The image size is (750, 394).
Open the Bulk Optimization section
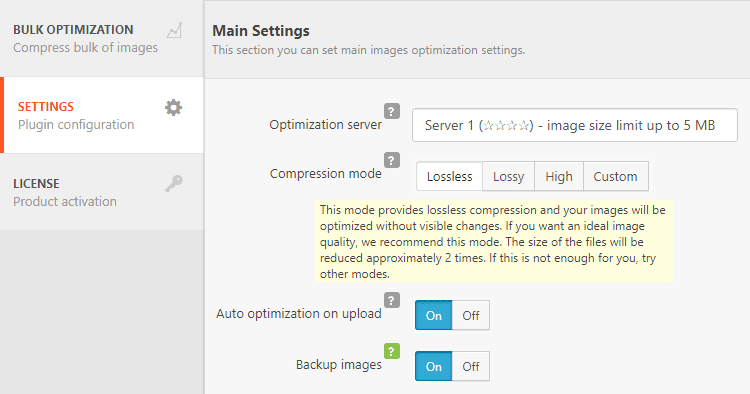(102, 38)
